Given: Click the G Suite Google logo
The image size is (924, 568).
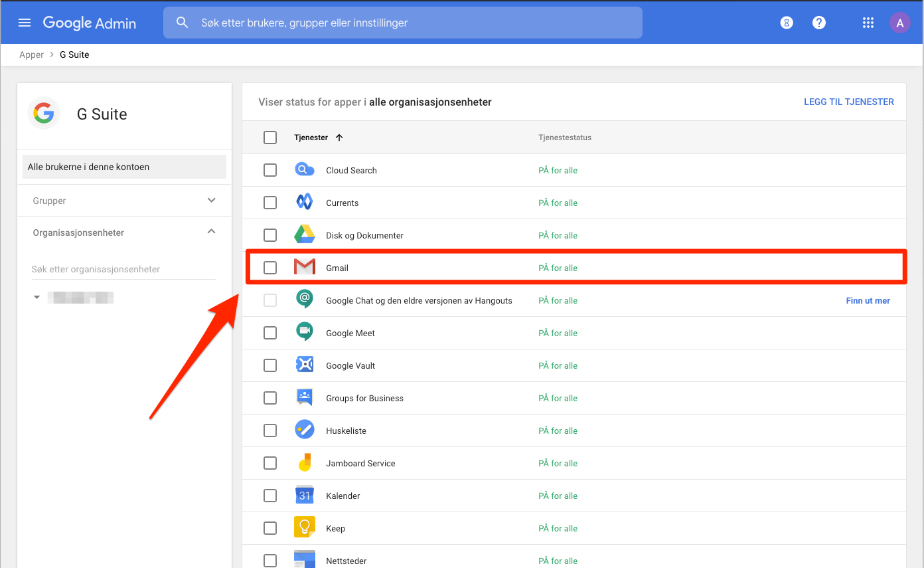Looking at the screenshot, I should click(x=44, y=114).
